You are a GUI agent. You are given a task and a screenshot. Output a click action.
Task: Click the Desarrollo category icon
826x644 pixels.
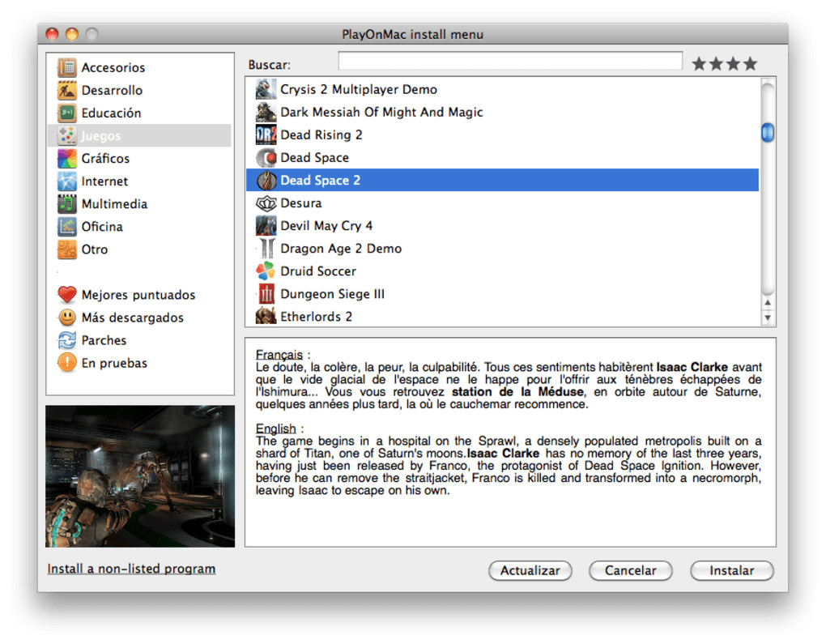point(67,90)
